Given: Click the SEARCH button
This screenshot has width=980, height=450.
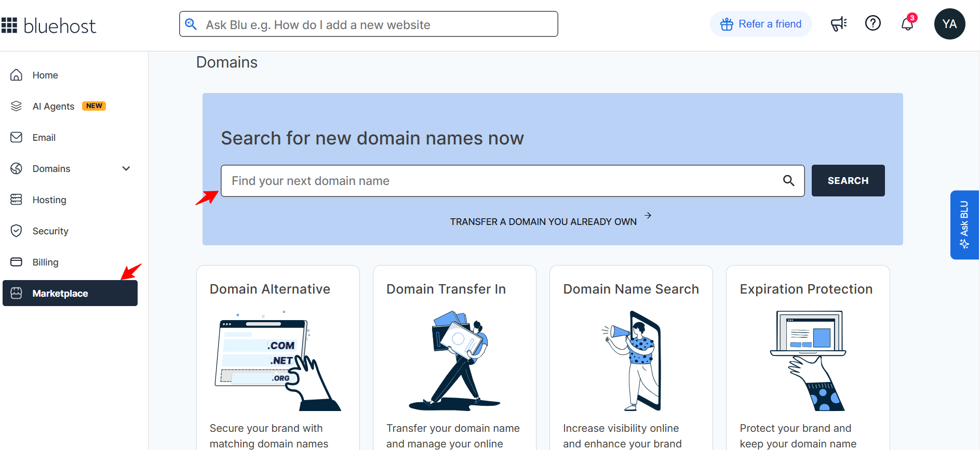Looking at the screenshot, I should 848,180.
